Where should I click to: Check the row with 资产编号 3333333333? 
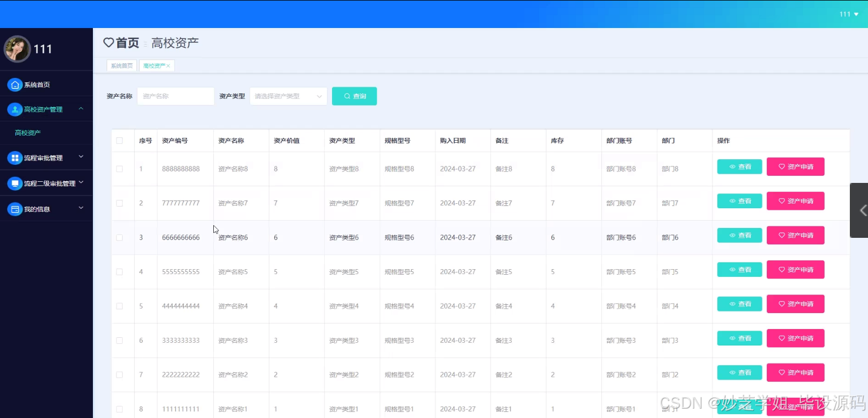(119, 341)
